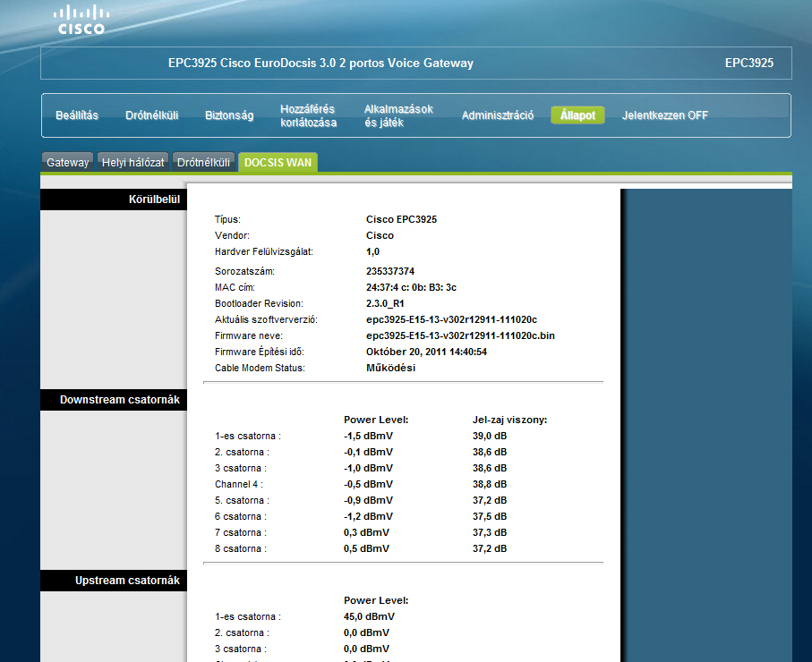Open the Adminisztráció menu
This screenshot has width=812, height=662.
pos(498,115)
